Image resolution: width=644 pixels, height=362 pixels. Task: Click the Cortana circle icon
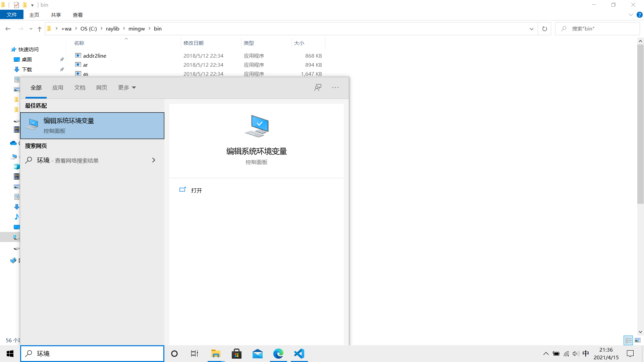pos(174,354)
